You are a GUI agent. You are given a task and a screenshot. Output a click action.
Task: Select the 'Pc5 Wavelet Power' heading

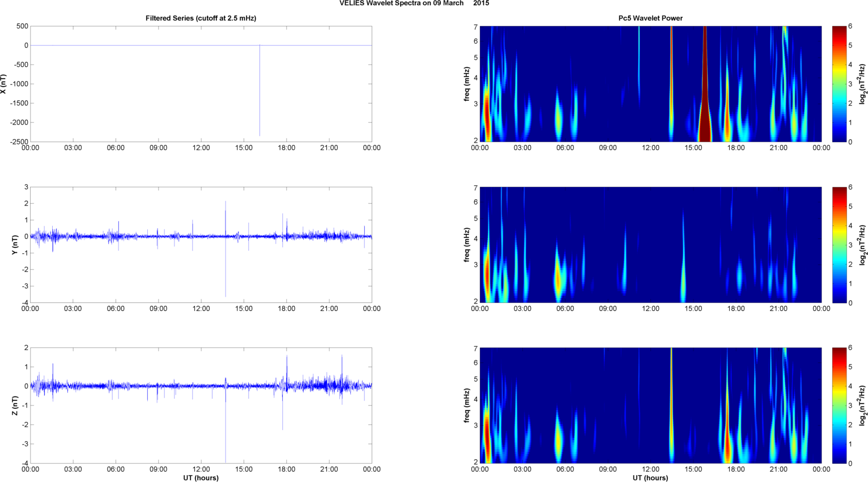point(650,18)
